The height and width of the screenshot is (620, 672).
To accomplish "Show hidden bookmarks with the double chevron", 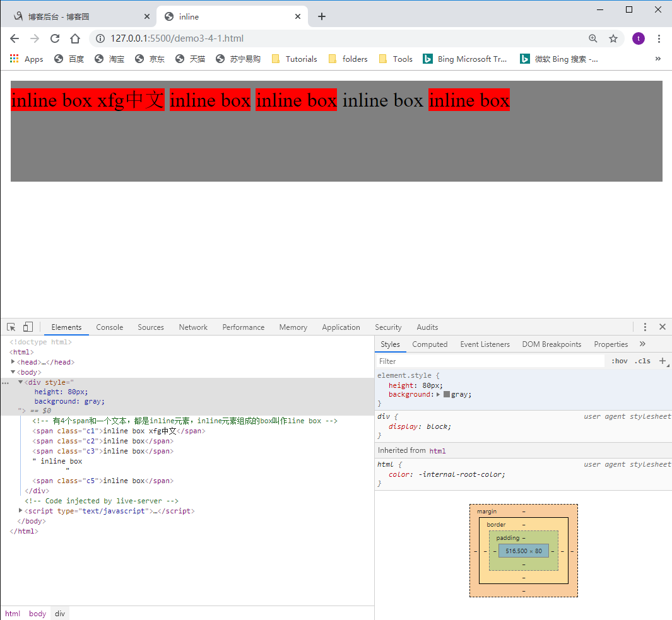I will 658,59.
